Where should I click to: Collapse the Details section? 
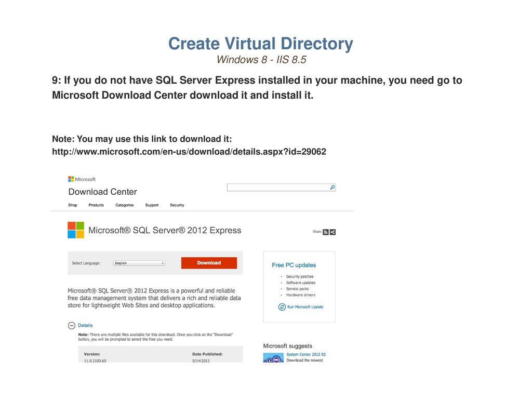(72, 326)
